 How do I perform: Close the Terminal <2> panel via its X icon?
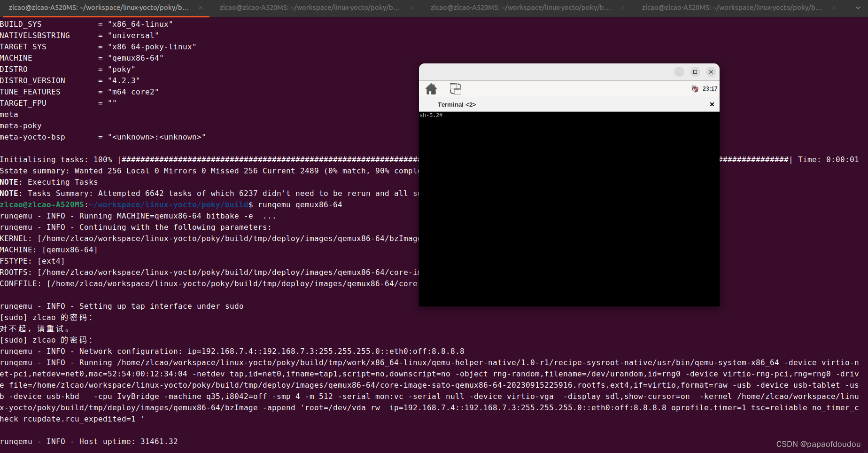[712, 104]
